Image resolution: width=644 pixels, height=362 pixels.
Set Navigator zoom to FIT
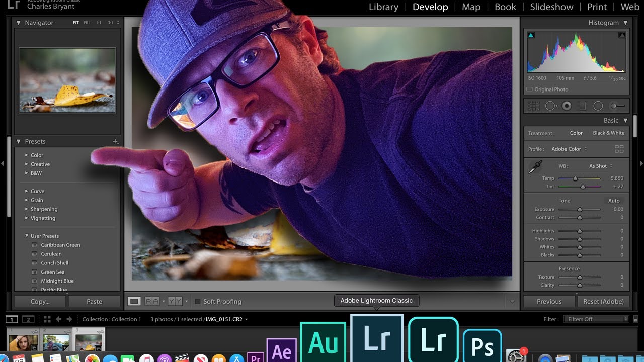coord(76,23)
